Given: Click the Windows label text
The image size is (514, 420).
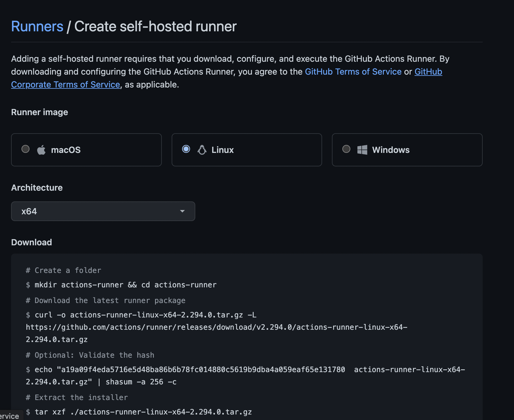Looking at the screenshot, I should (391, 150).
